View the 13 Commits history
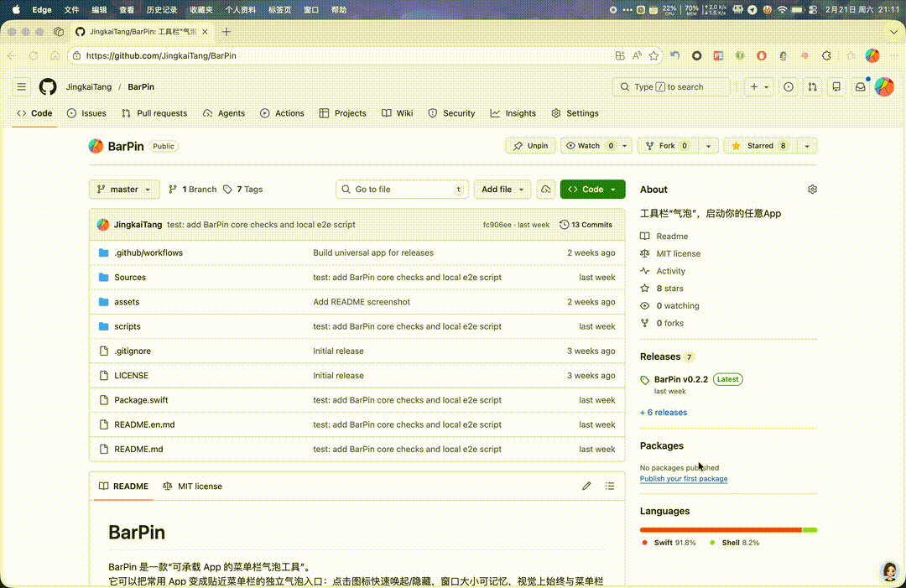This screenshot has width=906, height=588. point(586,225)
